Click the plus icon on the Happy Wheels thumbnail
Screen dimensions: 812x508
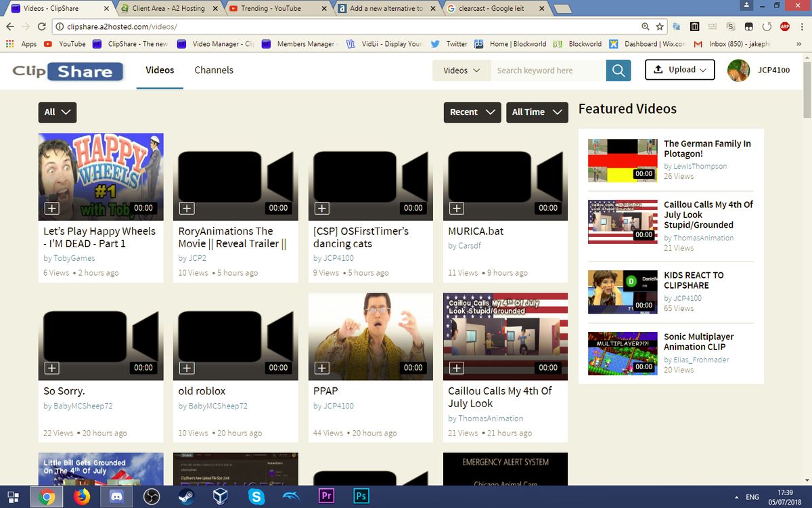51,209
